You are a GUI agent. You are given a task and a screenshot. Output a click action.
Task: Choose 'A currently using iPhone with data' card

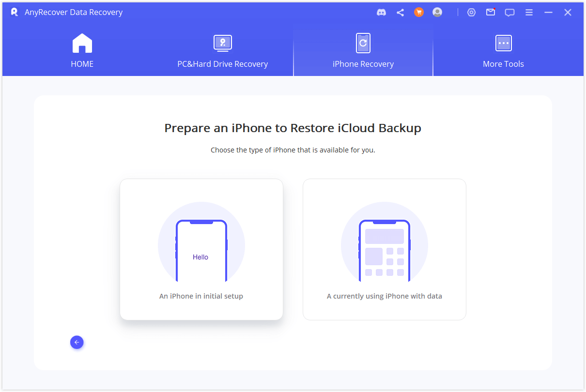pos(384,249)
